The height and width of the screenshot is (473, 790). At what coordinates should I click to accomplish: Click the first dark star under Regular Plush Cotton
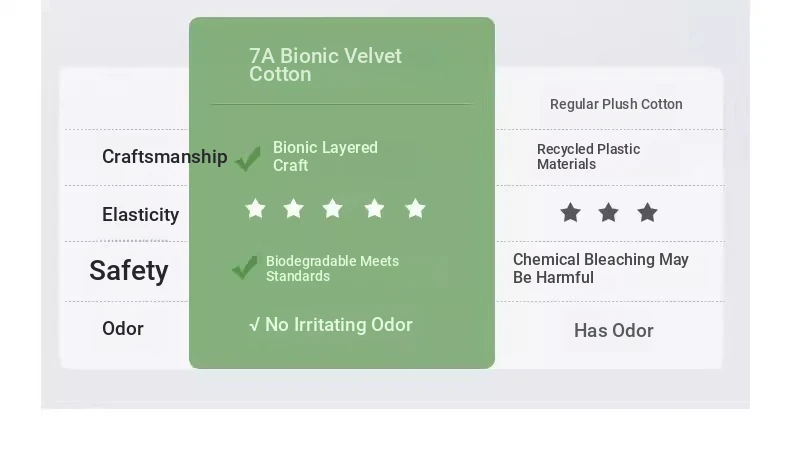click(570, 212)
